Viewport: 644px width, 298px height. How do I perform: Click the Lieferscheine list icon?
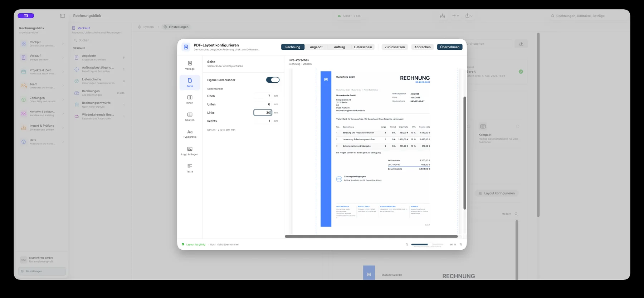(x=77, y=81)
